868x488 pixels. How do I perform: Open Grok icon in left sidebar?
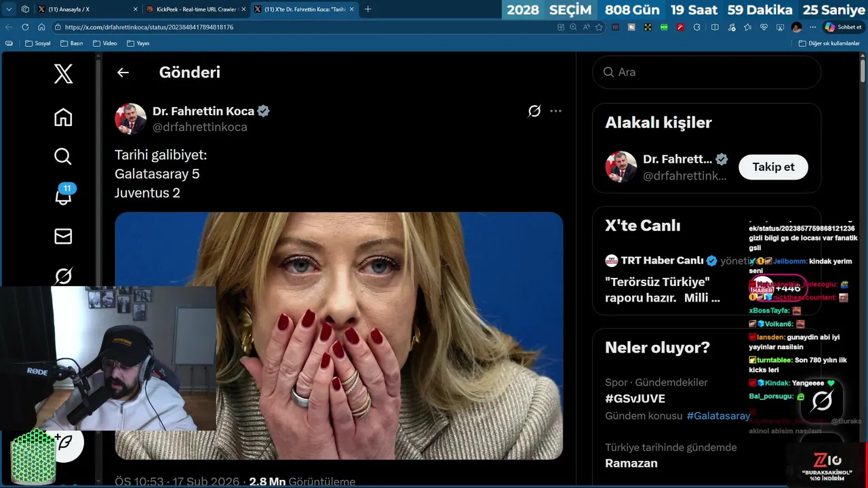pos(63,276)
